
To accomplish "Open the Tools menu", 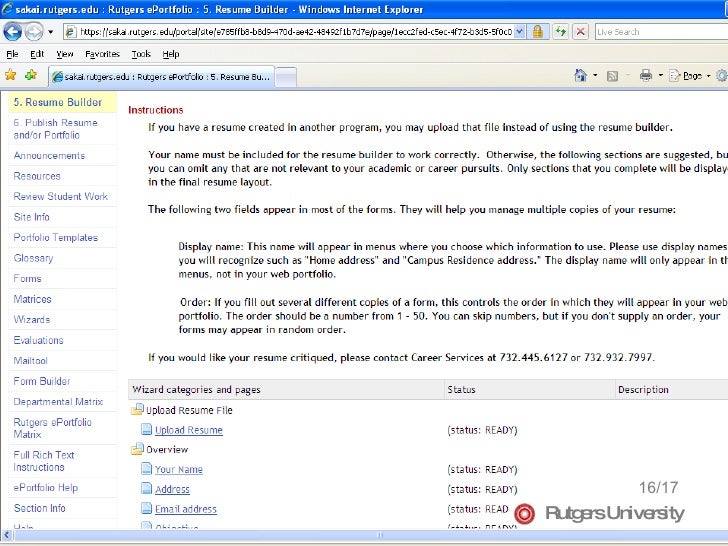I will click(x=141, y=54).
